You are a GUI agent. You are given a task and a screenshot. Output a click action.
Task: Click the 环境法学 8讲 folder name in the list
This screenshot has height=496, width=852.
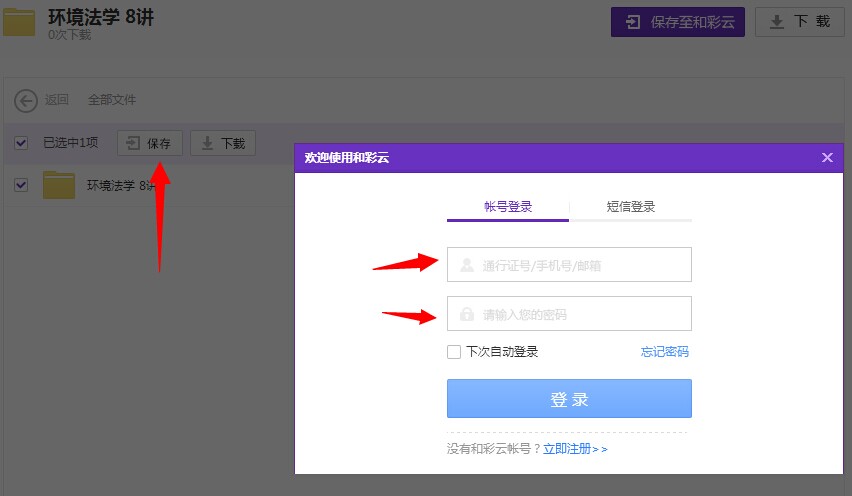pos(121,186)
